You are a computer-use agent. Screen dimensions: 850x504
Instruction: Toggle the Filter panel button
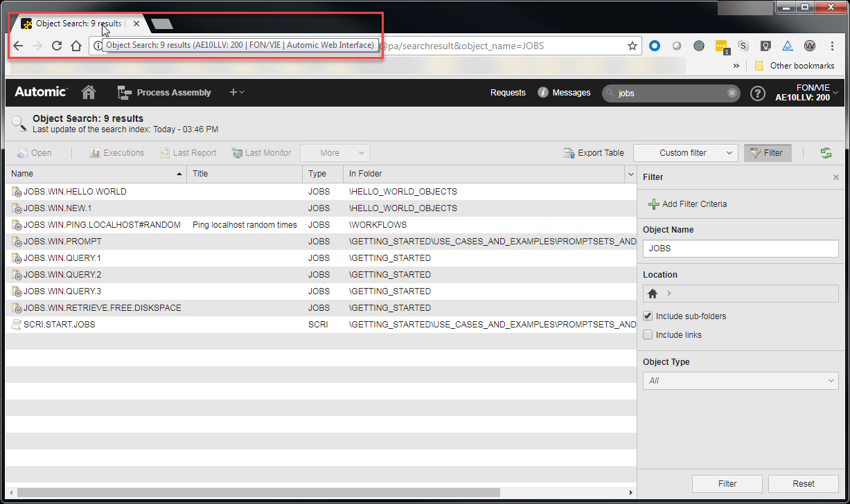[x=767, y=152]
